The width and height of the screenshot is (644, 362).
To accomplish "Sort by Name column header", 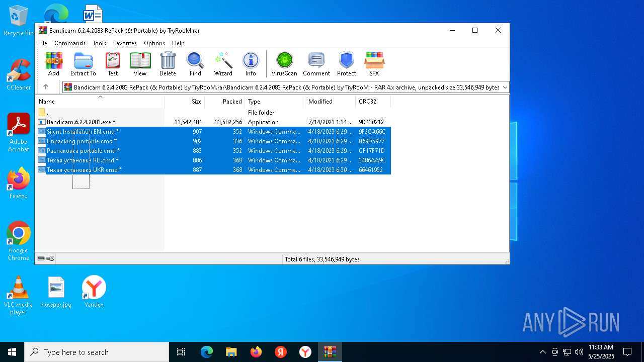I will point(100,102).
